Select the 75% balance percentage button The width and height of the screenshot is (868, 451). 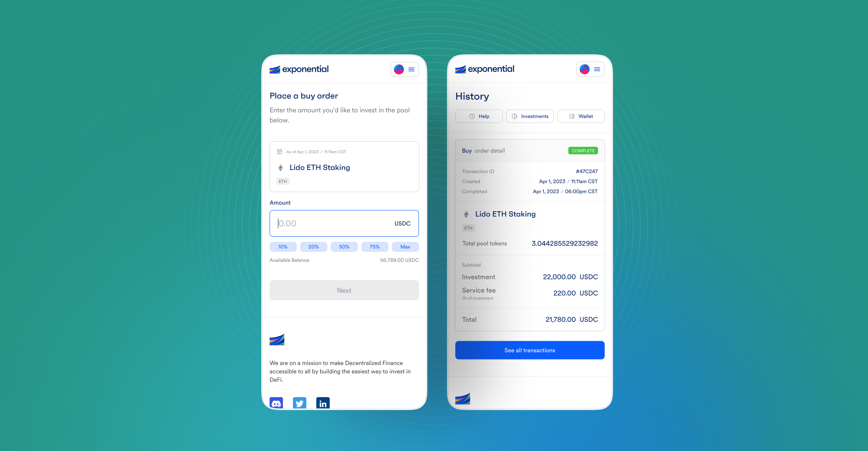pyautogui.click(x=374, y=246)
